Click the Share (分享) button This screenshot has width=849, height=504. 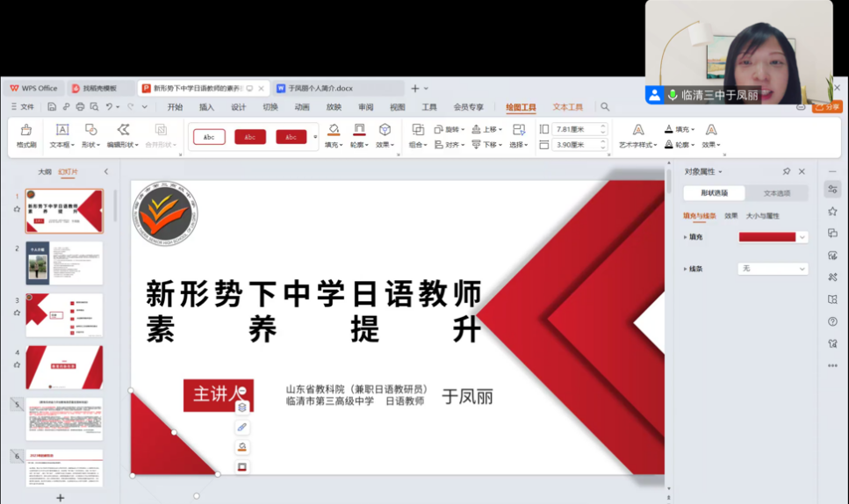coord(827,107)
